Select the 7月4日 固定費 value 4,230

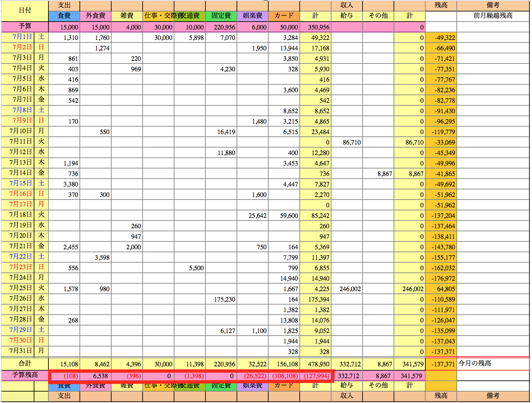click(x=221, y=69)
